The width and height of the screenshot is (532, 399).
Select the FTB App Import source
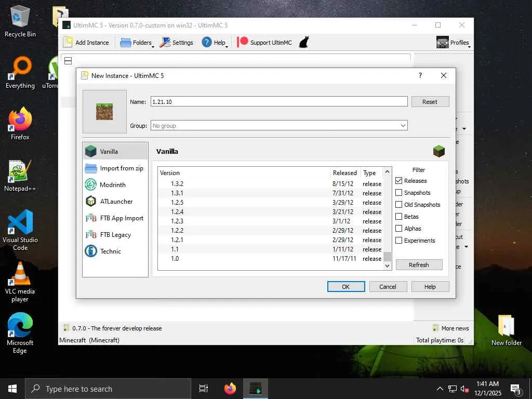(x=115, y=218)
